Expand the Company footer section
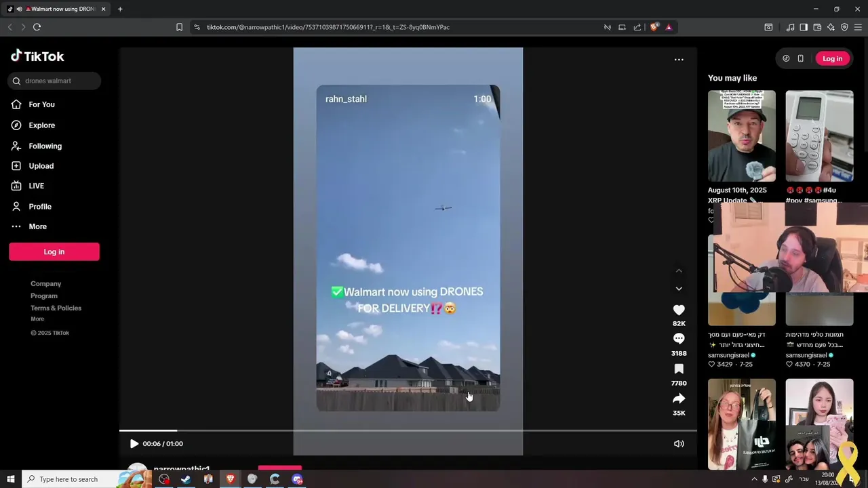Viewport: 868px width, 488px height. click(45, 284)
